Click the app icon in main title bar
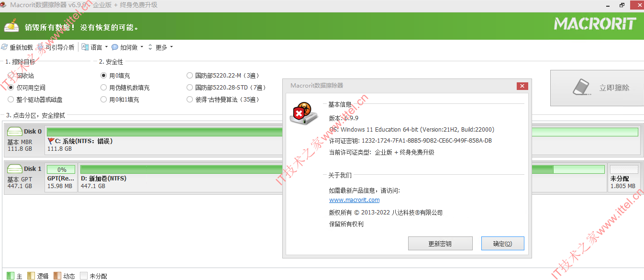 pyautogui.click(x=5, y=5)
